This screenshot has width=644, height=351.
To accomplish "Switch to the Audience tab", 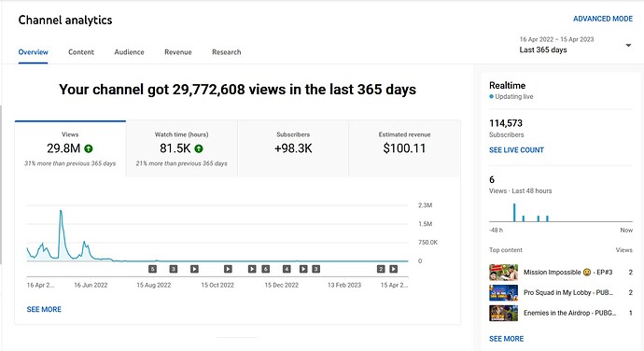I will pos(129,52).
